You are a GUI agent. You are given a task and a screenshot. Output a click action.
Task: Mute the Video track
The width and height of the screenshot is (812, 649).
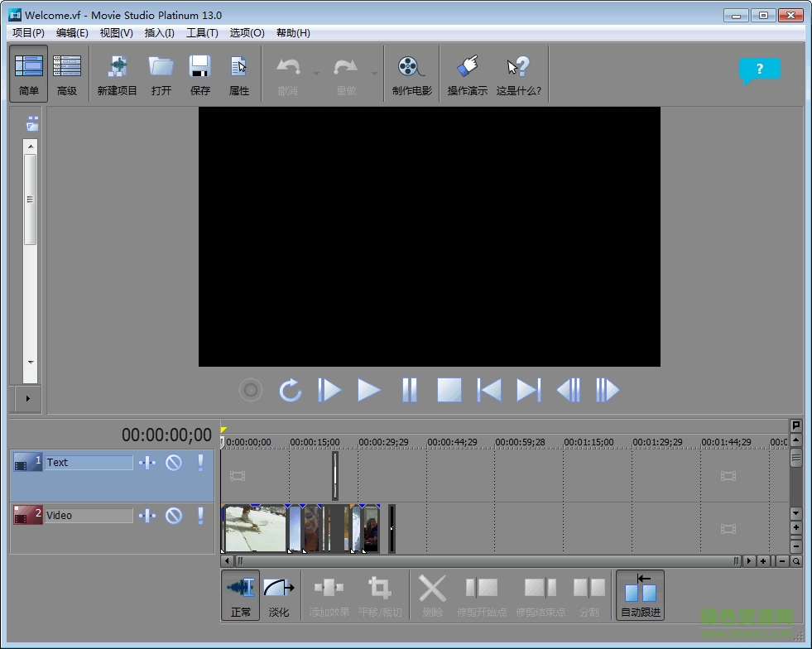pos(174,515)
